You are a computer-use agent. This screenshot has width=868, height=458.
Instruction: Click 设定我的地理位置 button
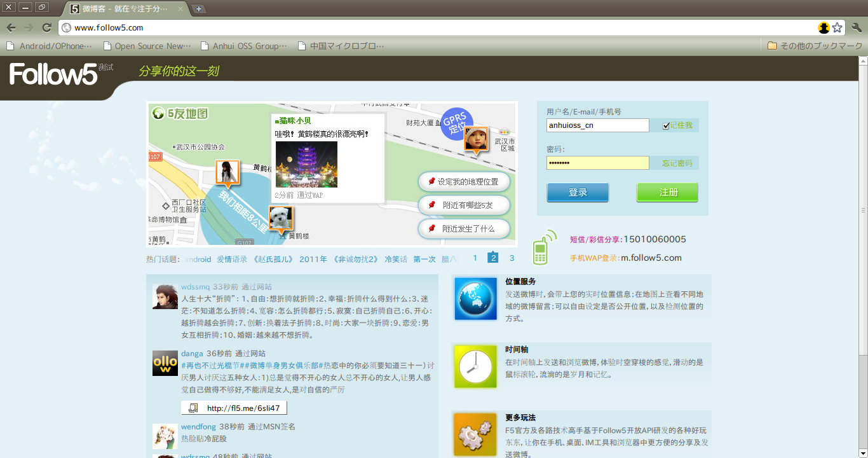tap(464, 181)
